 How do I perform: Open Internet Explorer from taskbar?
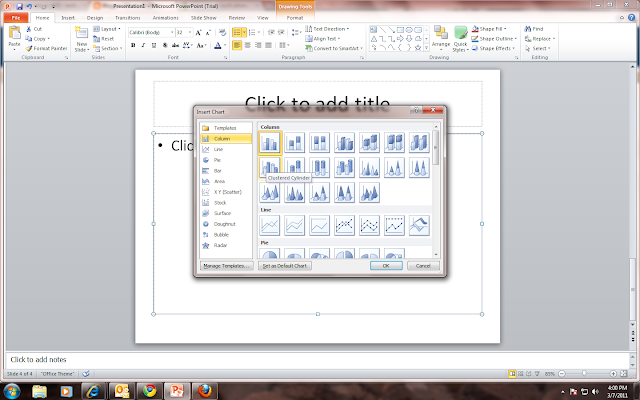(93, 391)
